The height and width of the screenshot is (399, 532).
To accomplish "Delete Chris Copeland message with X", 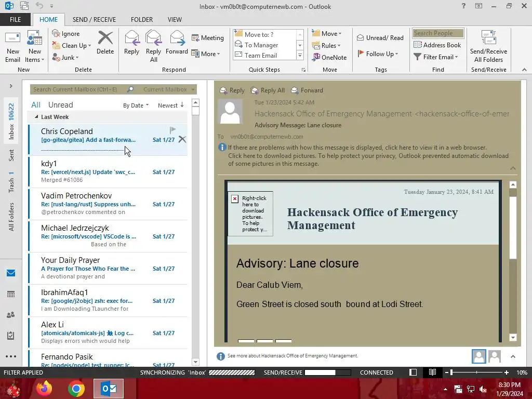I will point(182,139).
